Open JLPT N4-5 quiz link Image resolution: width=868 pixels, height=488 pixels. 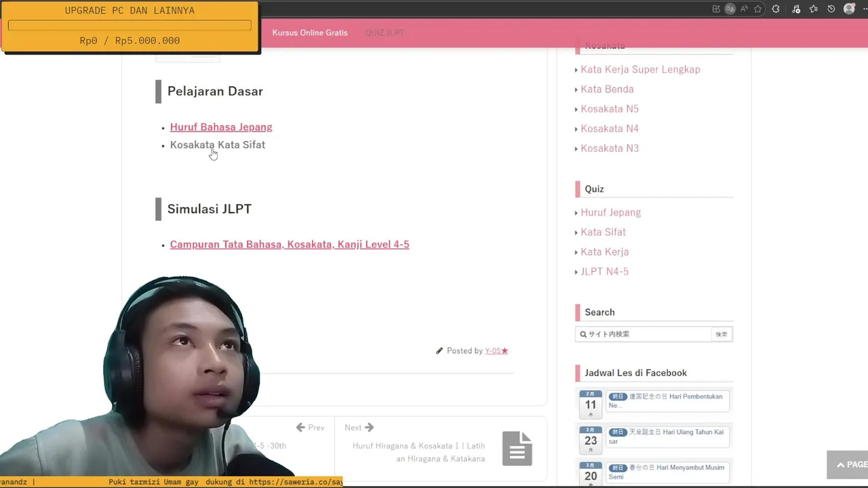604,271
